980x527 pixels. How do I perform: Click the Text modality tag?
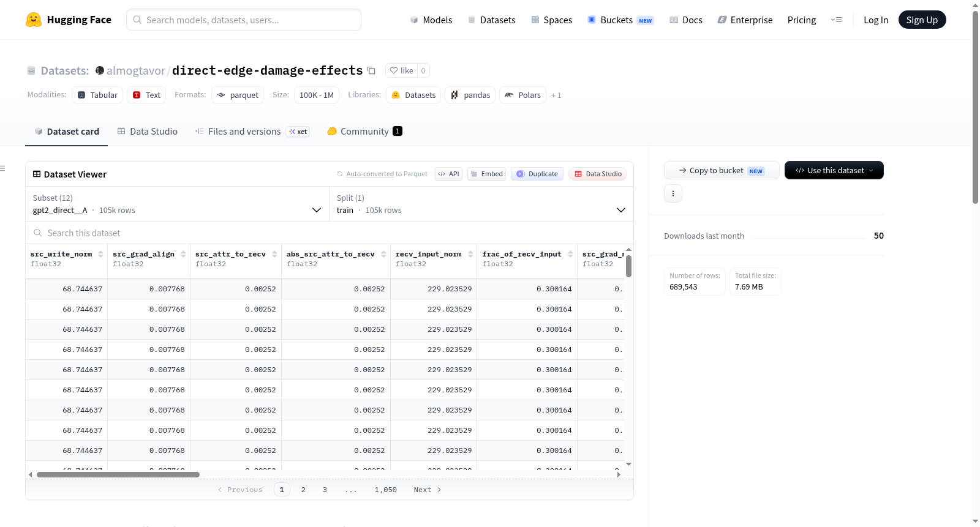146,95
